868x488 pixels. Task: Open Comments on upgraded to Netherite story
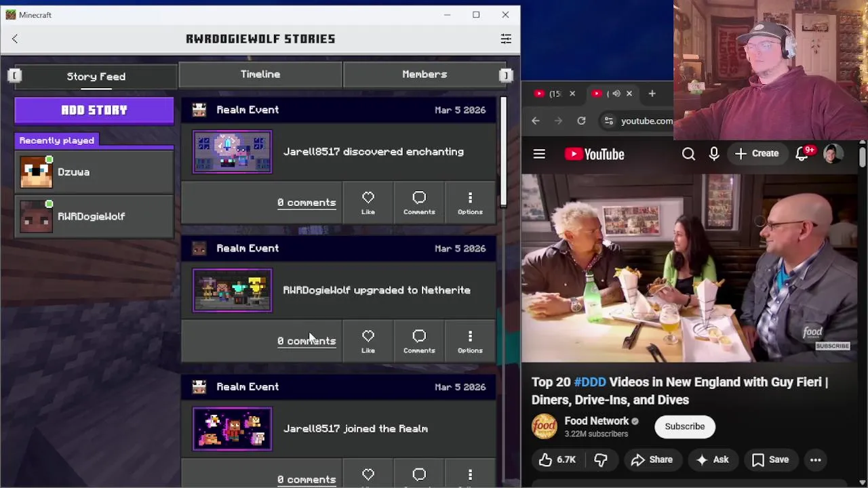(419, 341)
